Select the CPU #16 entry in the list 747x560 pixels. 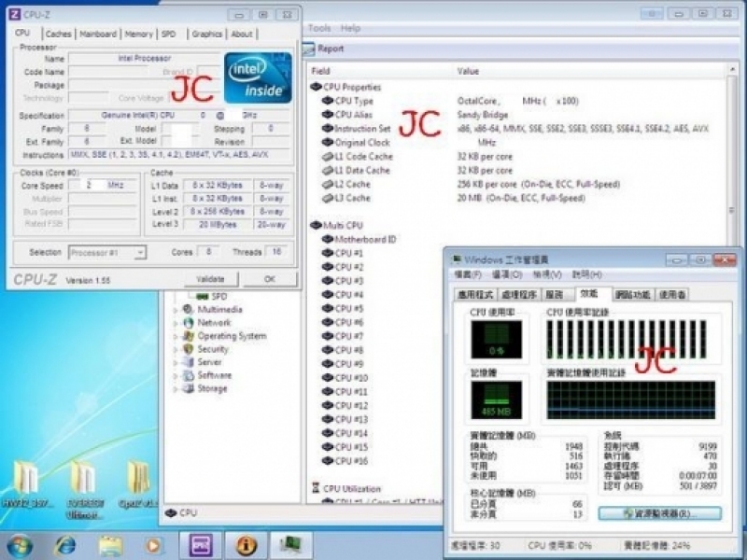350,461
